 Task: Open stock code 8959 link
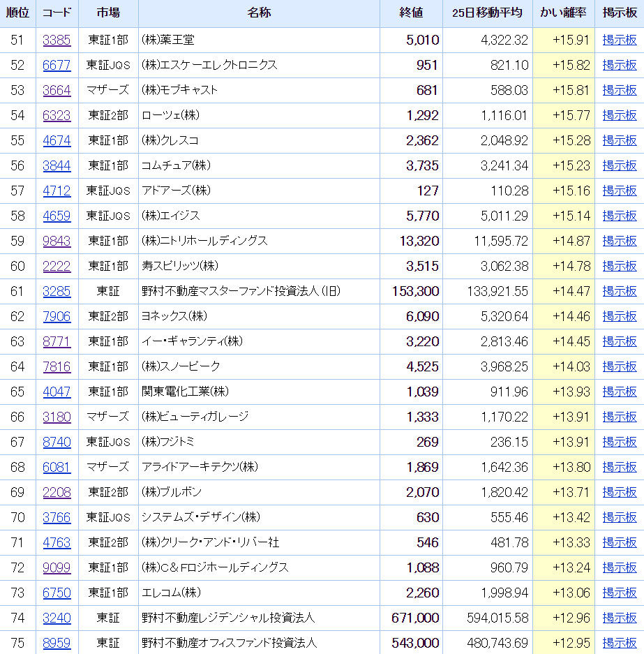coord(57,643)
